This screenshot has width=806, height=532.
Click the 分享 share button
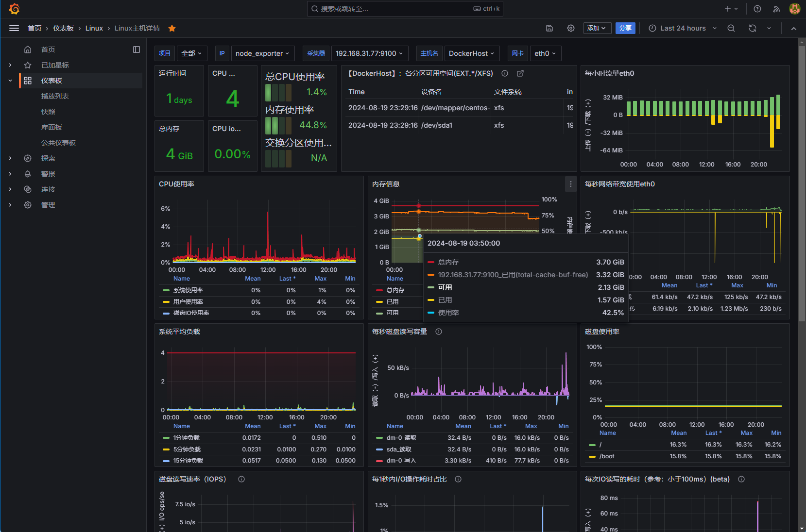point(625,28)
